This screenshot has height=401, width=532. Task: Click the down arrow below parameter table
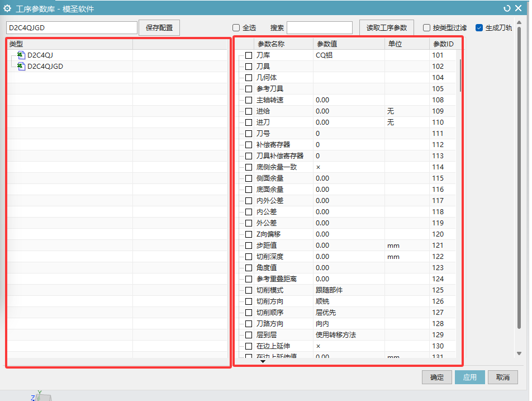[x=263, y=362]
